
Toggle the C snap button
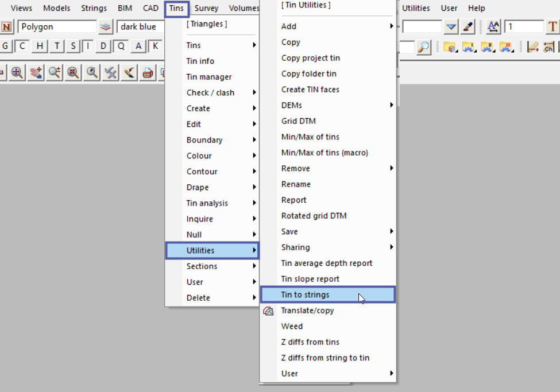[x=22, y=46]
